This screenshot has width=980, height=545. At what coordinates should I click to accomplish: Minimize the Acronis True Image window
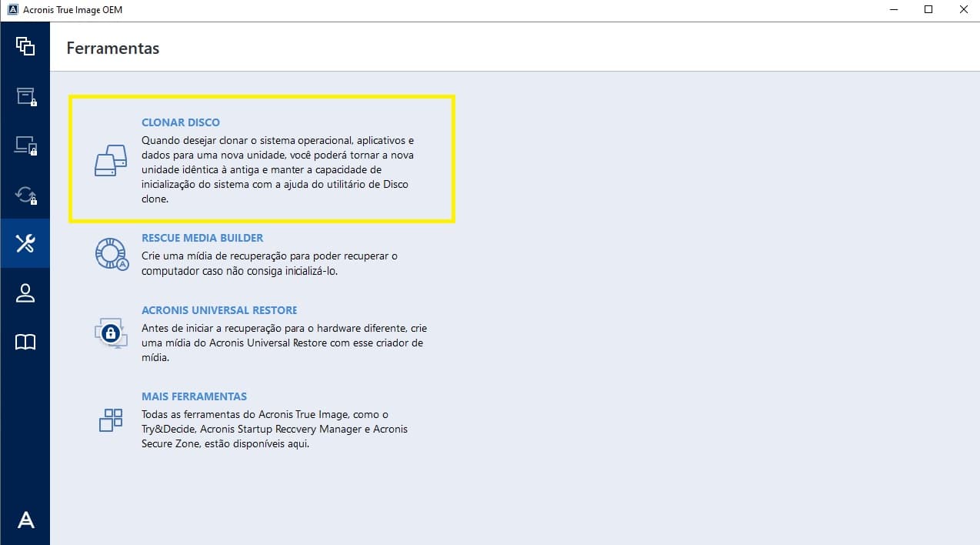[892, 10]
